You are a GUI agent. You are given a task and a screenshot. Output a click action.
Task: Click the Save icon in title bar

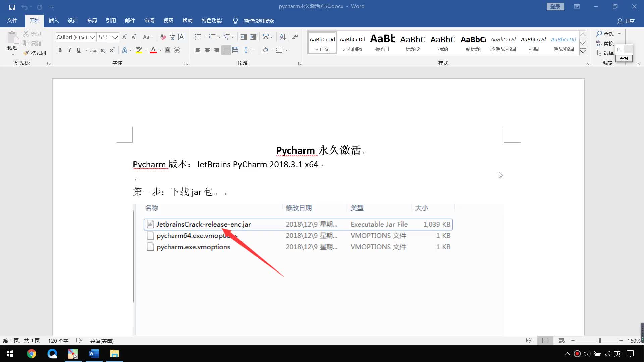(12, 7)
